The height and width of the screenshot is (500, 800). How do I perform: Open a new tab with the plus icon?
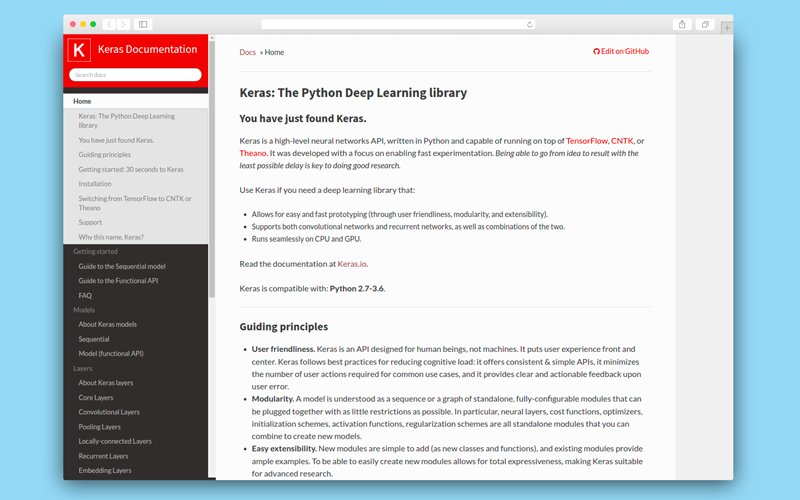[727, 28]
